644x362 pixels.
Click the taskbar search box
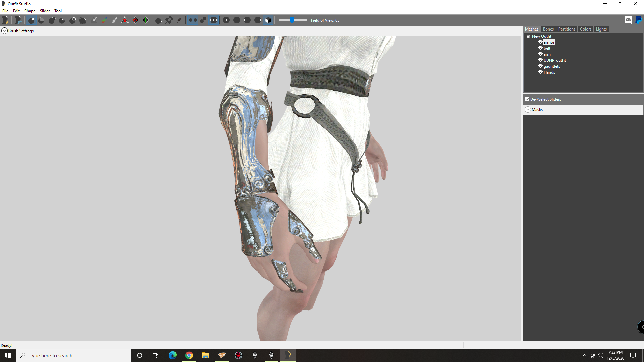(74, 355)
